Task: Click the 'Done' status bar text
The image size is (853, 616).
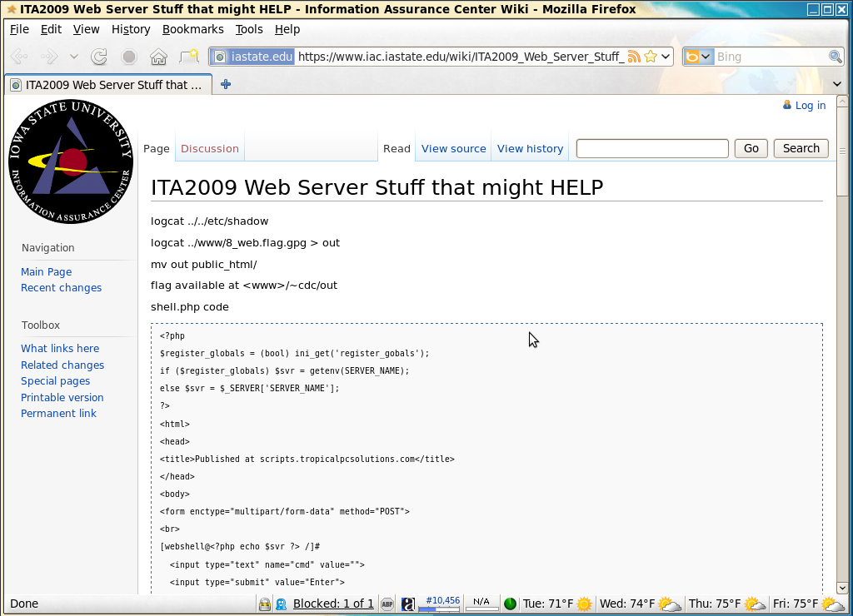Action: click(24, 604)
